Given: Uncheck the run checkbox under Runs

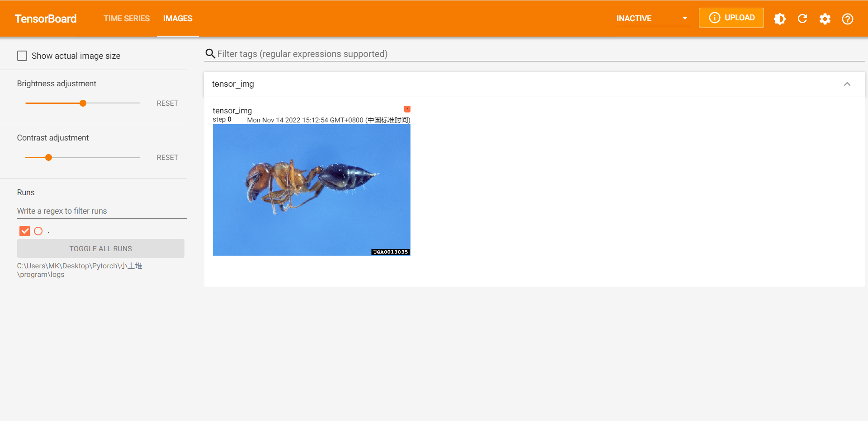Looking at the screenshot, I should pyautogui.click(x=25, y=231).
